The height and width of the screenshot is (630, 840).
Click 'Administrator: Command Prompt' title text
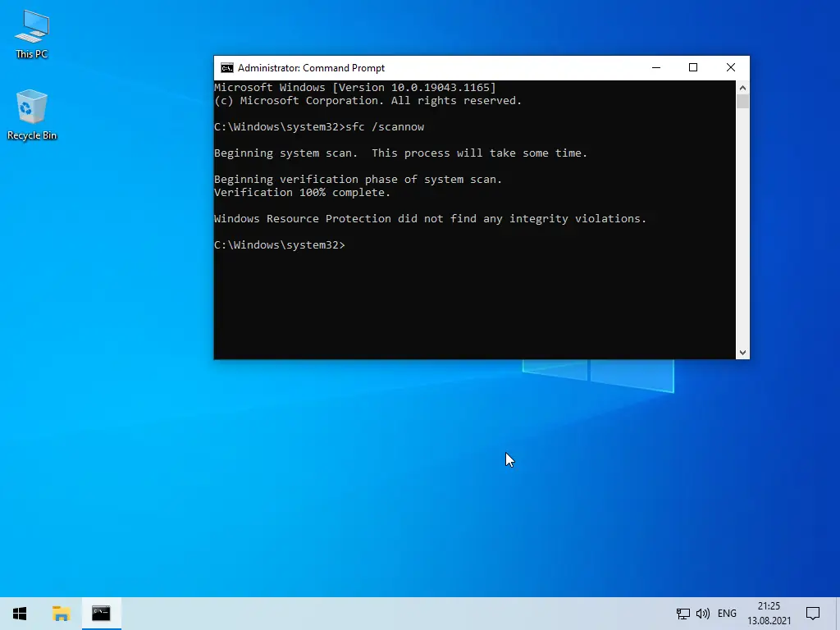pyautogui.click(x=311, y=68)
